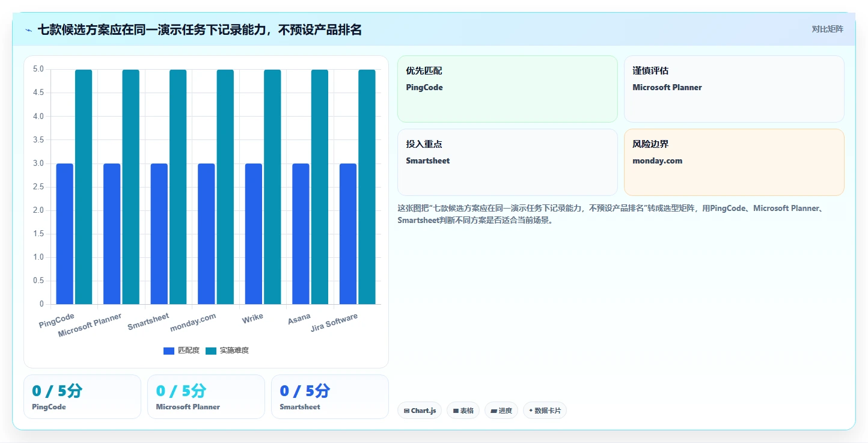The width and height of the screenshot is (868, 443).
Task: Click the blue 匹配度 bar for Wrike
Action: tap(254, 234)
